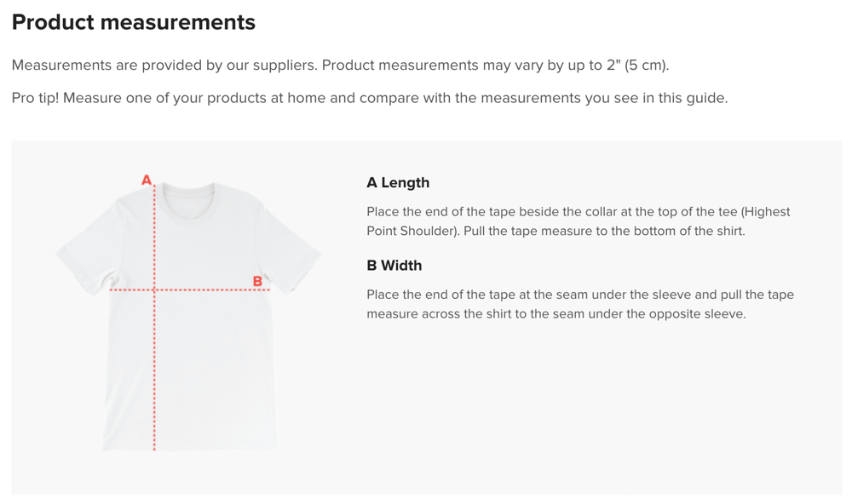The width and height of the screenshot is (852, 504).
Task: Click the B Width instructions paragraph
Action: point(579,304)
